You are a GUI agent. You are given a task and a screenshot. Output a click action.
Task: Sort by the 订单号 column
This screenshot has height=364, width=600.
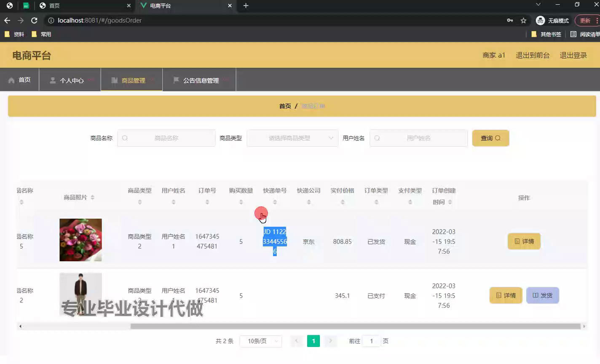click(207, 202)
